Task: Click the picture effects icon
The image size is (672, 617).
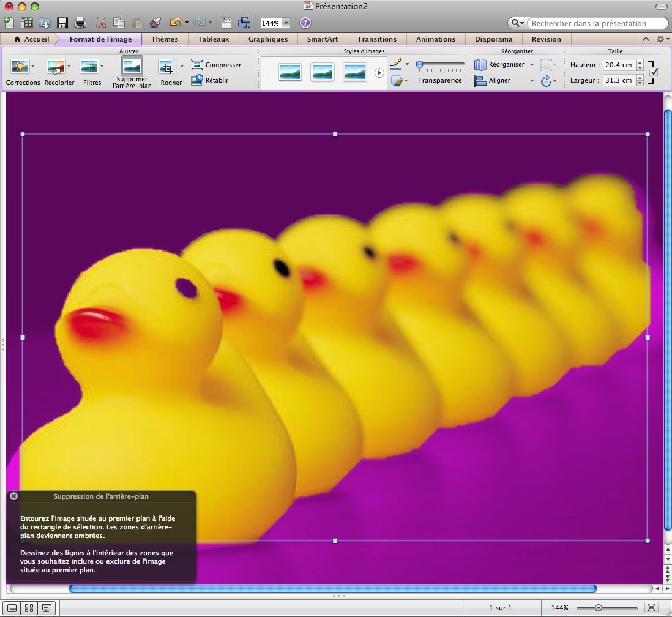Action: tap(397, 81)
